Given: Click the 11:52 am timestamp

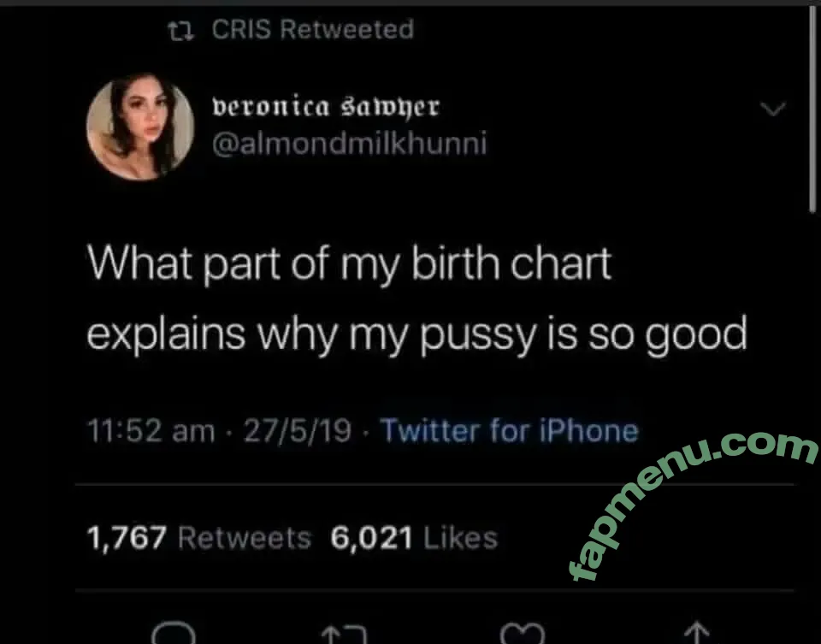Looking at the screenshot, I should 151,430.
